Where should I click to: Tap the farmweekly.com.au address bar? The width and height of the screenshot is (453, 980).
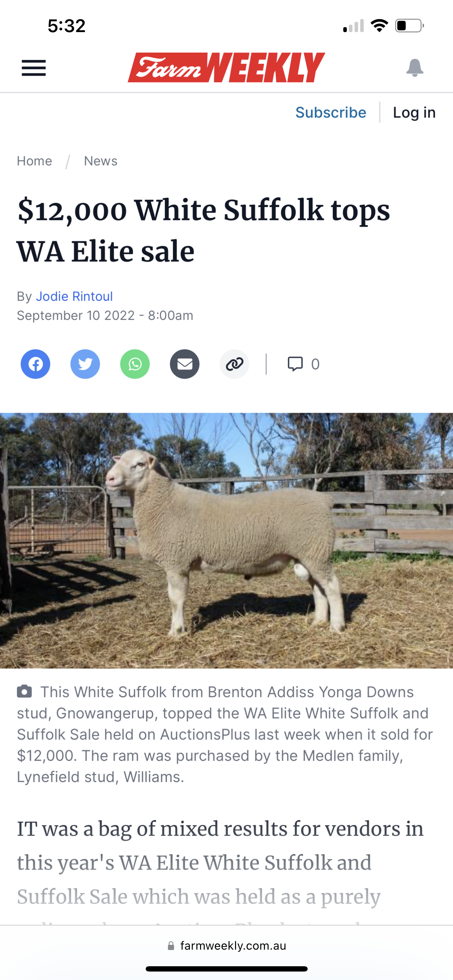click(x=227, y=946)
